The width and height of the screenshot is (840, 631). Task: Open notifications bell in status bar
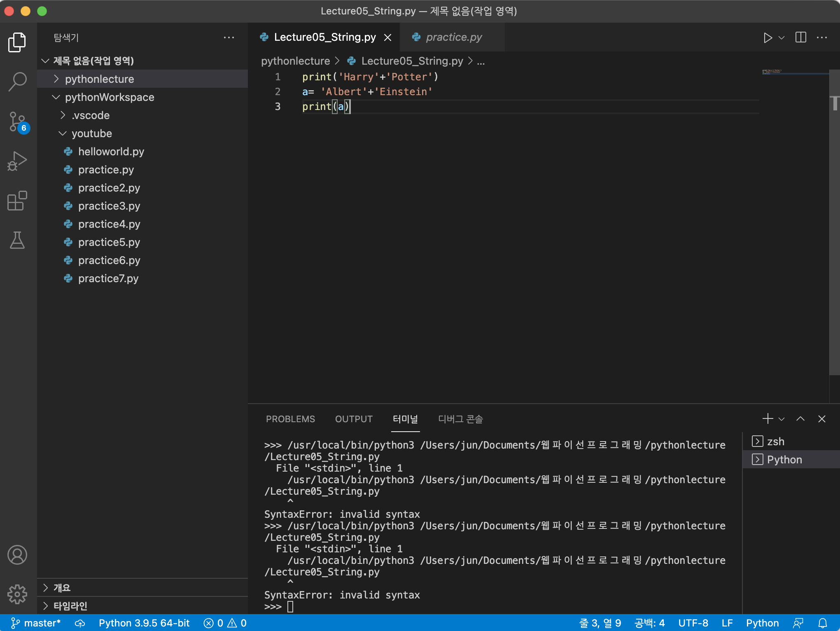pos(823,623)
